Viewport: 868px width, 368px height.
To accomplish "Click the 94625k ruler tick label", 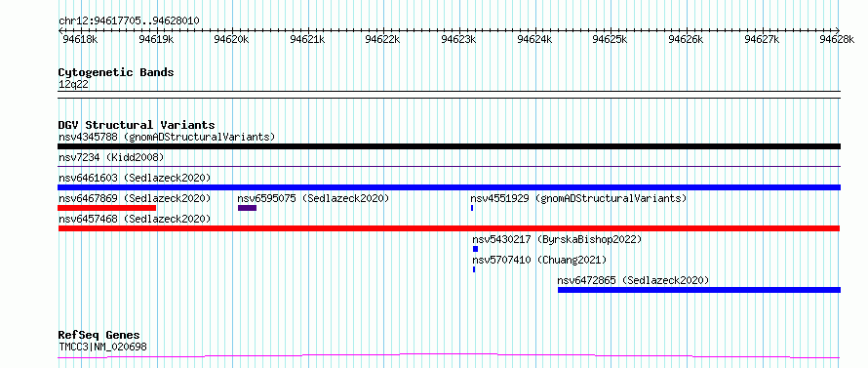I will (611, 39).
